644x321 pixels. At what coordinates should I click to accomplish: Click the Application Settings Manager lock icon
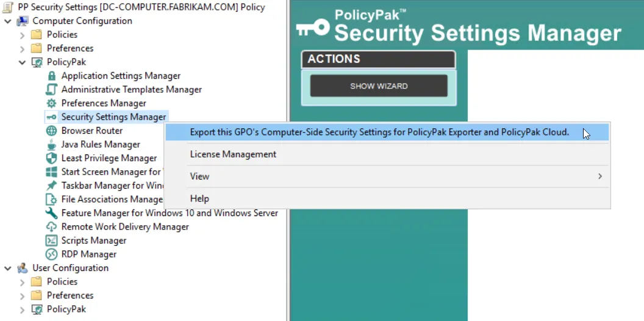[x=51, y=76]
